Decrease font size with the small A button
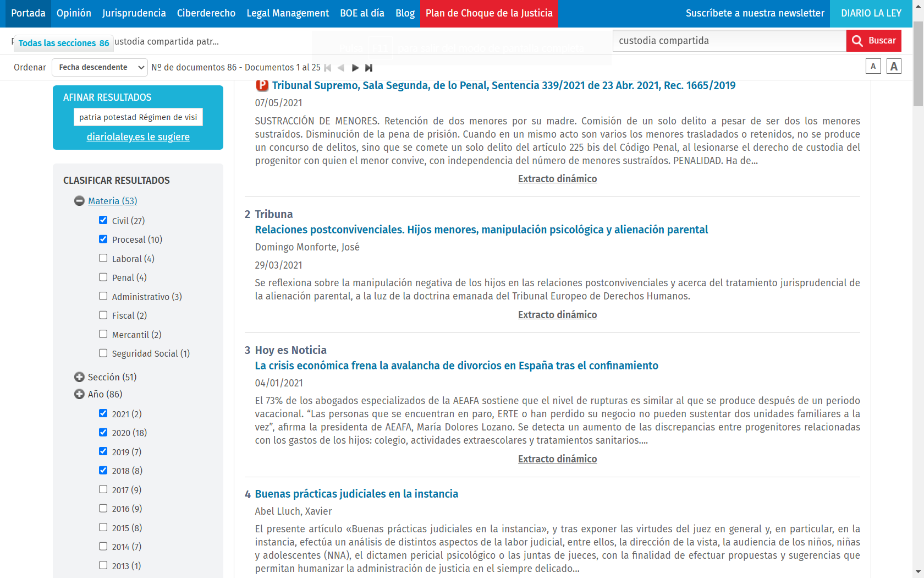 click(x=873, y=66)
